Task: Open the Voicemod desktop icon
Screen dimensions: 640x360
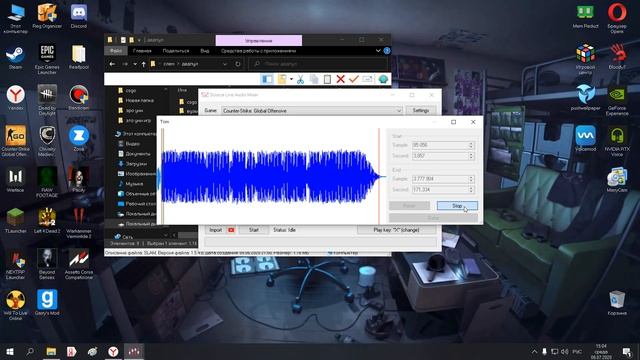Action: [585, 139]
